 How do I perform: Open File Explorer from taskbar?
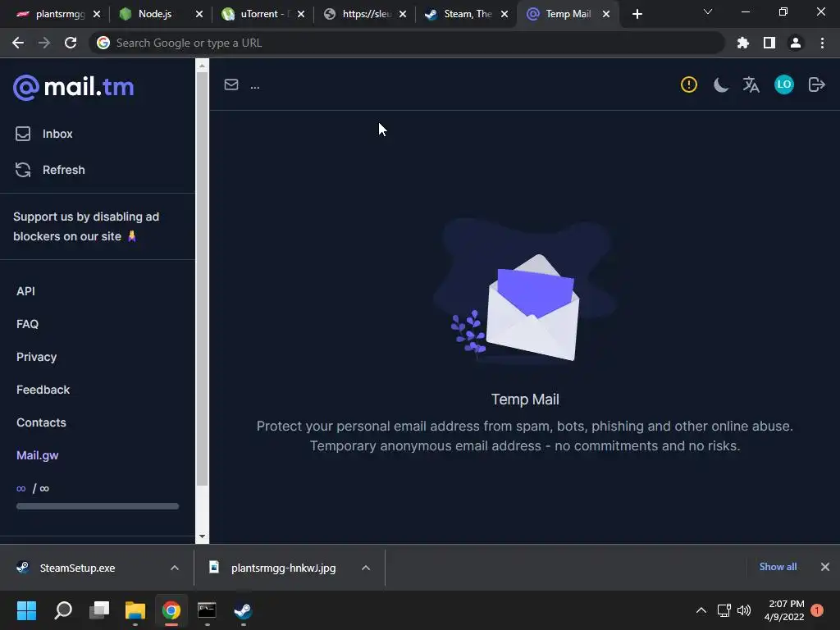point(135,610)
